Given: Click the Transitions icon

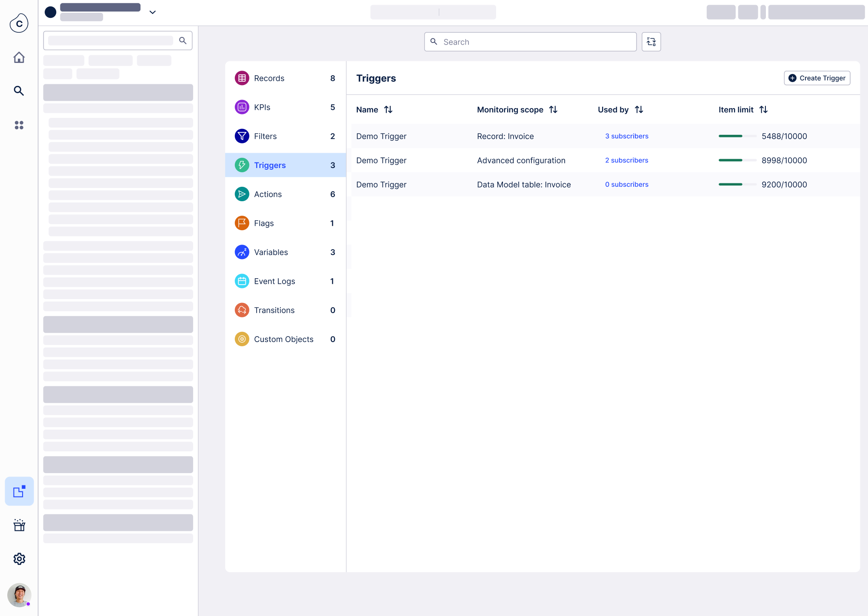Looking at the screenshot, I should [242, 310].
